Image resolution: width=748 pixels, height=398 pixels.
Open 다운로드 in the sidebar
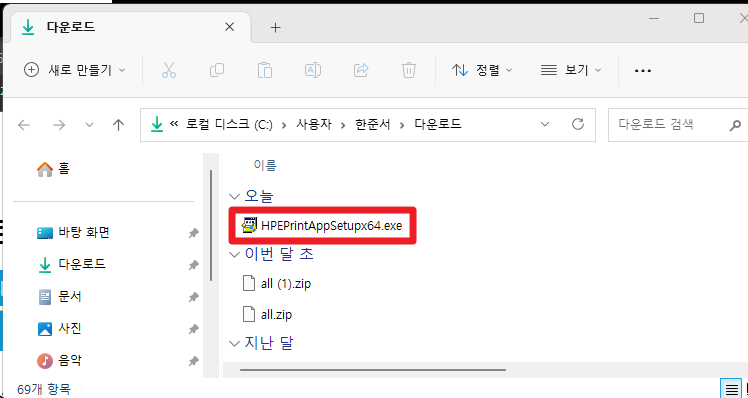pos(72,264)
